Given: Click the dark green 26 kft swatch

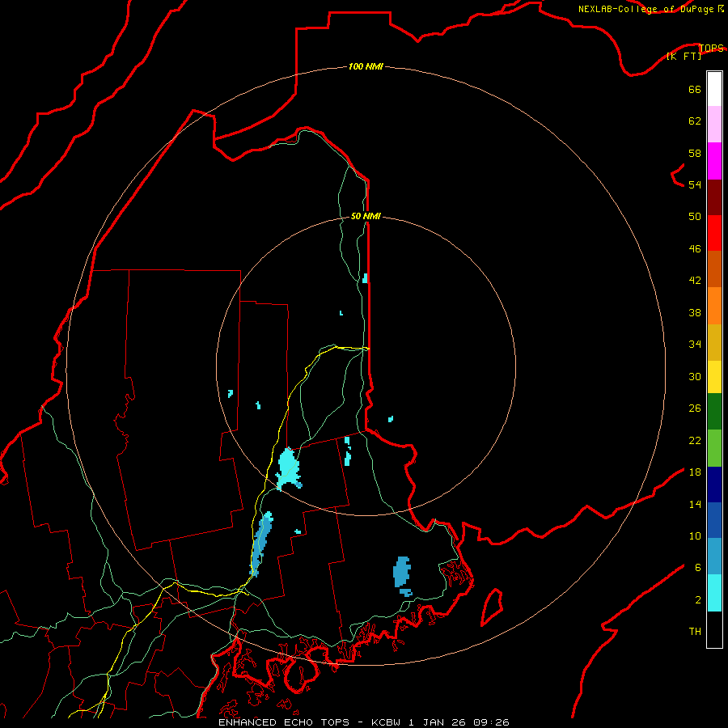Looking at the screenshot, I should click(714, 412).
